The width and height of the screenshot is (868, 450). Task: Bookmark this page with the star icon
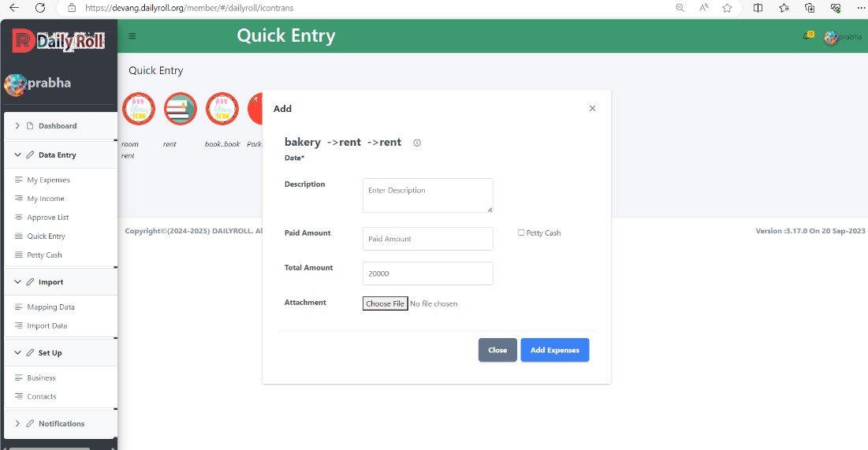point(728,8)
